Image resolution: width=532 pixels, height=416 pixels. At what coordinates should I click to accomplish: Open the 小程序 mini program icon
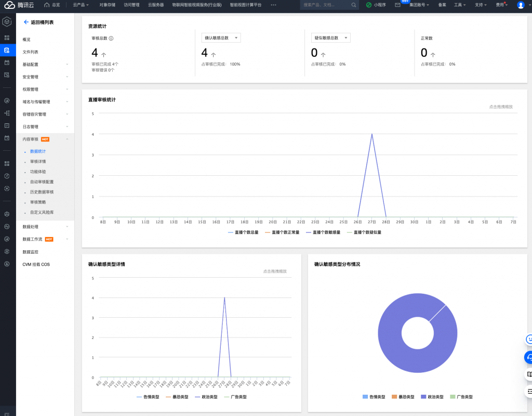click(369, 5)
